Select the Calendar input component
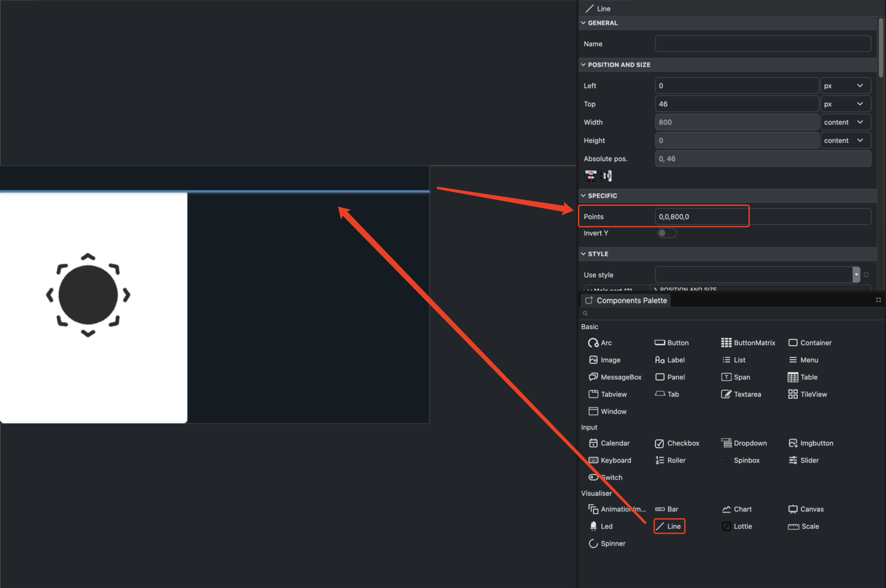The height and width of the screenshot is (588, 886). point(609,443)
